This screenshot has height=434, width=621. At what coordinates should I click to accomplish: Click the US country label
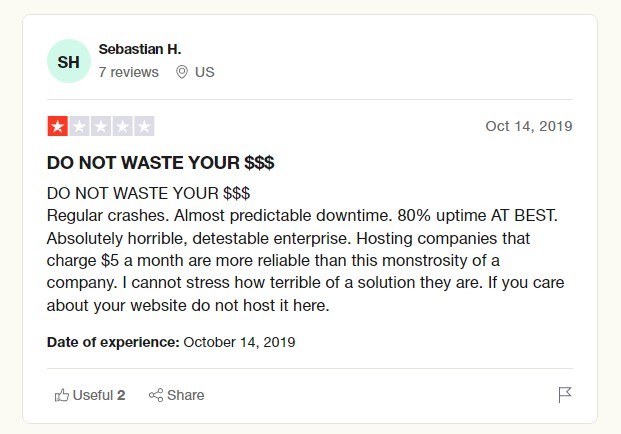coord(204,72)
